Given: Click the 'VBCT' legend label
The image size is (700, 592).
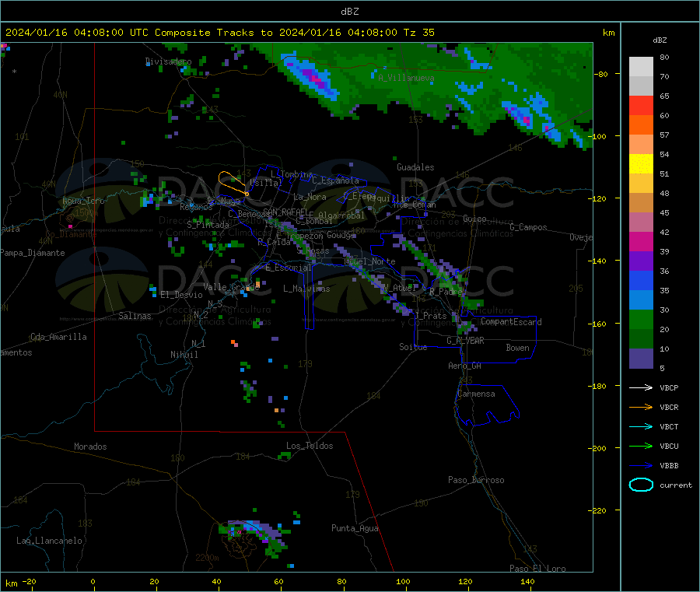Looking at the screenshot, I should [x=669, y=426].
